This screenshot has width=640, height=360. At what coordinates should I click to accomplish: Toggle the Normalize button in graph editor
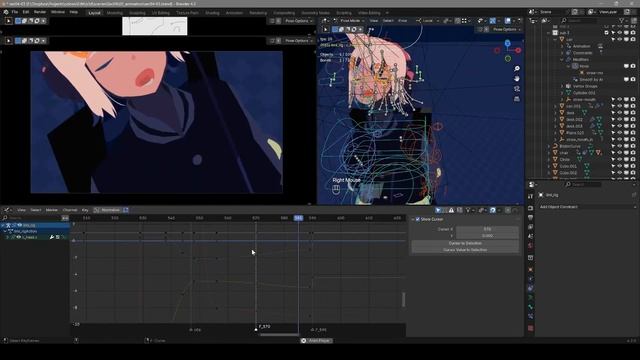click(107, 210)
